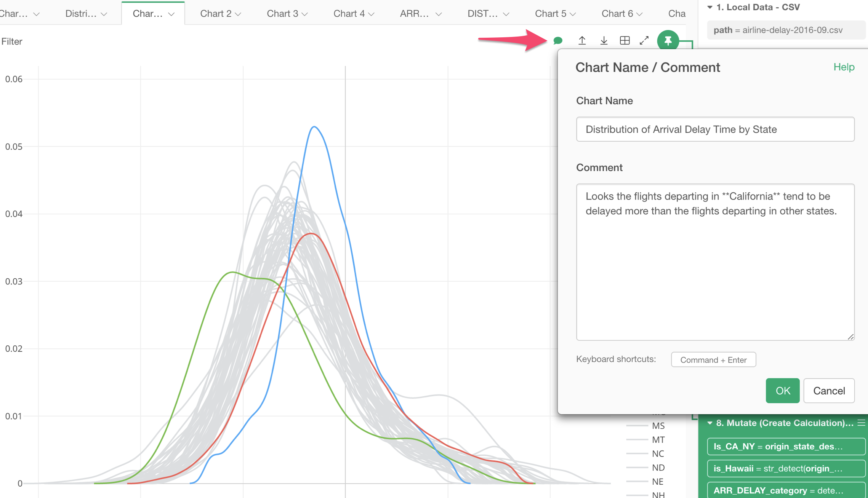Click the export upload arrow icon
This screenshot has width=868, height=498.
pyautogui.click(x=582, y=40)
